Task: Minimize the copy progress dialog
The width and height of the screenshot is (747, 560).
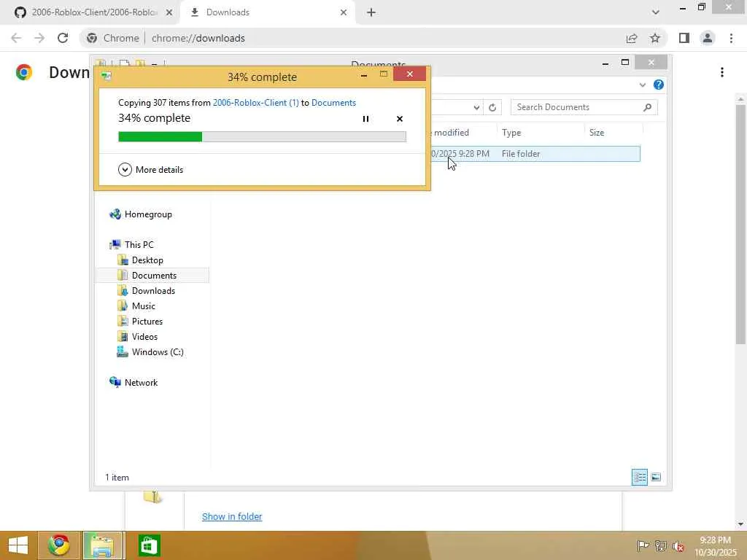Action: 364,74
